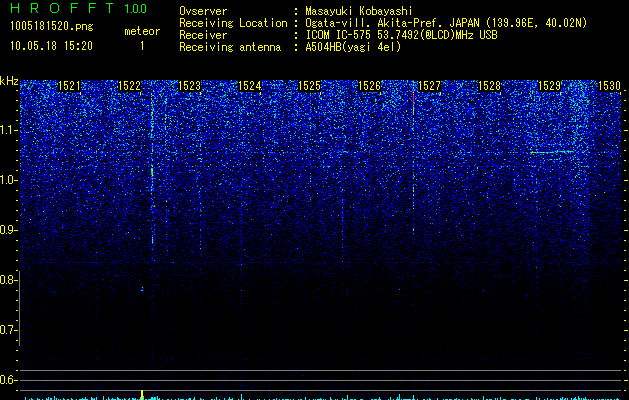Click the 1522 time marker
Screen dimensions: 629x400
pos(130,86)
